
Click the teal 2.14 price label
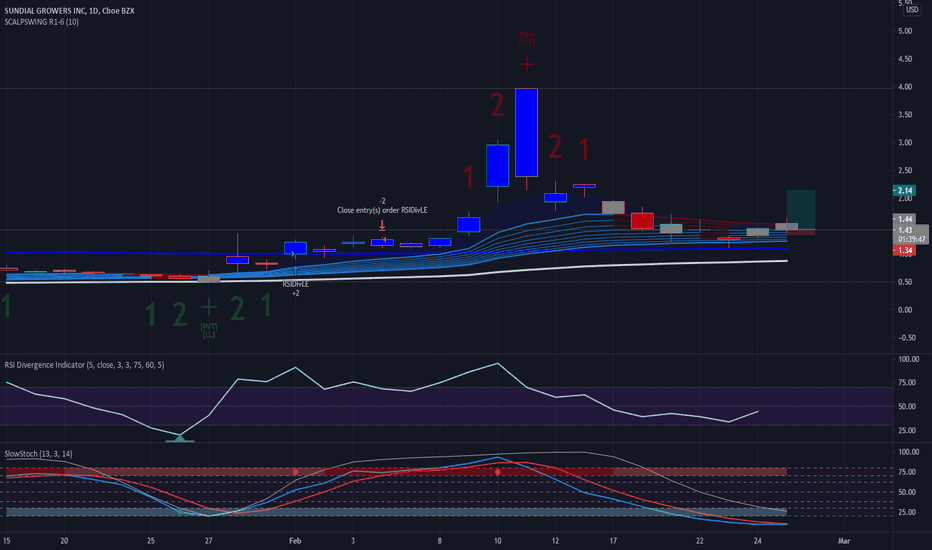pyautogui.click(x=904, y=190)
